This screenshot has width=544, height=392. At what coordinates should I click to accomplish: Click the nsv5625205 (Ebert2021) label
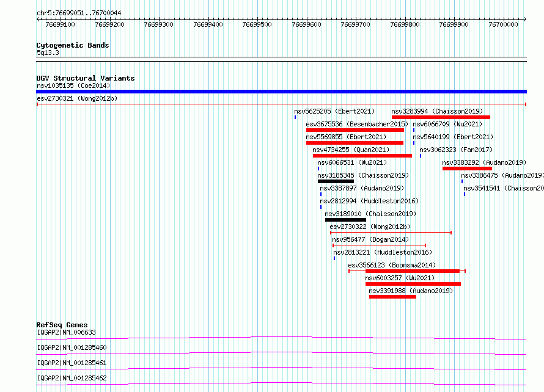click(x=334, y=111)
